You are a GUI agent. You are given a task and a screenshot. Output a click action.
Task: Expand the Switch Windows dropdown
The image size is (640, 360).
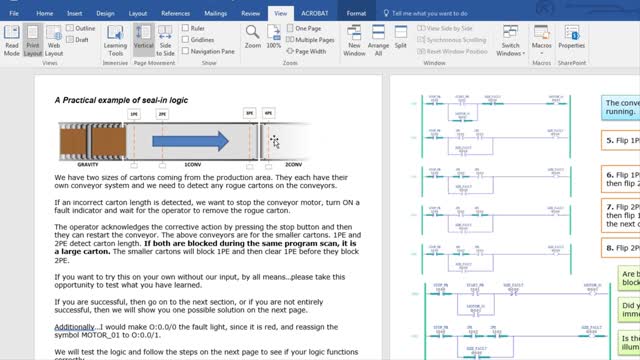pos(510,40)
